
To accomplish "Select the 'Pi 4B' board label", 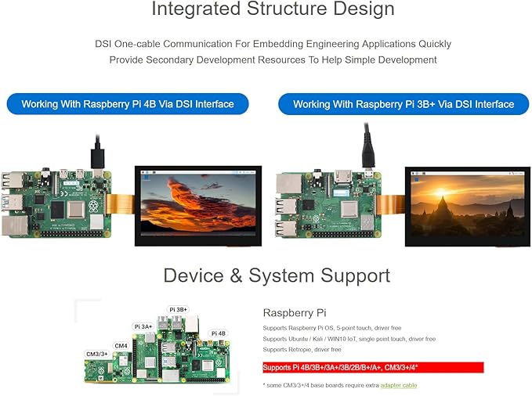I will [x=219, y=333].
